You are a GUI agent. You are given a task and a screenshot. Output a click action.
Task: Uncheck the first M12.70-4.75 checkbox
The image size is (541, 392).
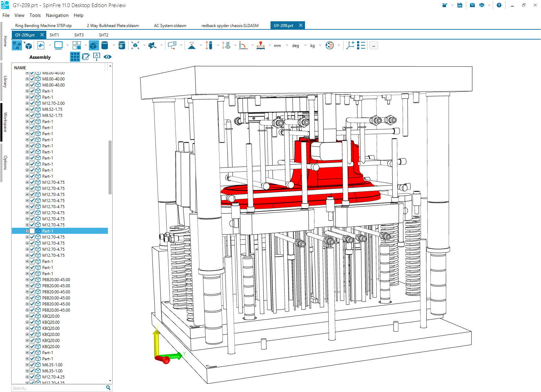(x=32, y=182)
